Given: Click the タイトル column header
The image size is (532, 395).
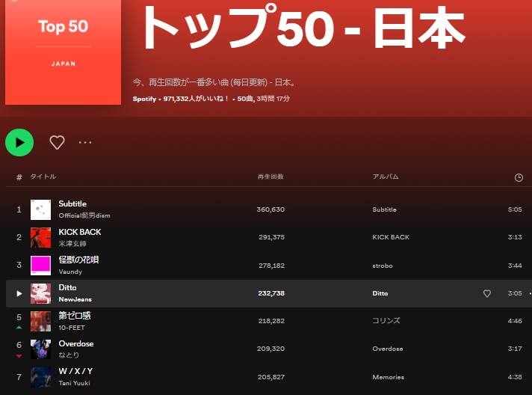Looking at the screenshot, I should click(43, 177).
